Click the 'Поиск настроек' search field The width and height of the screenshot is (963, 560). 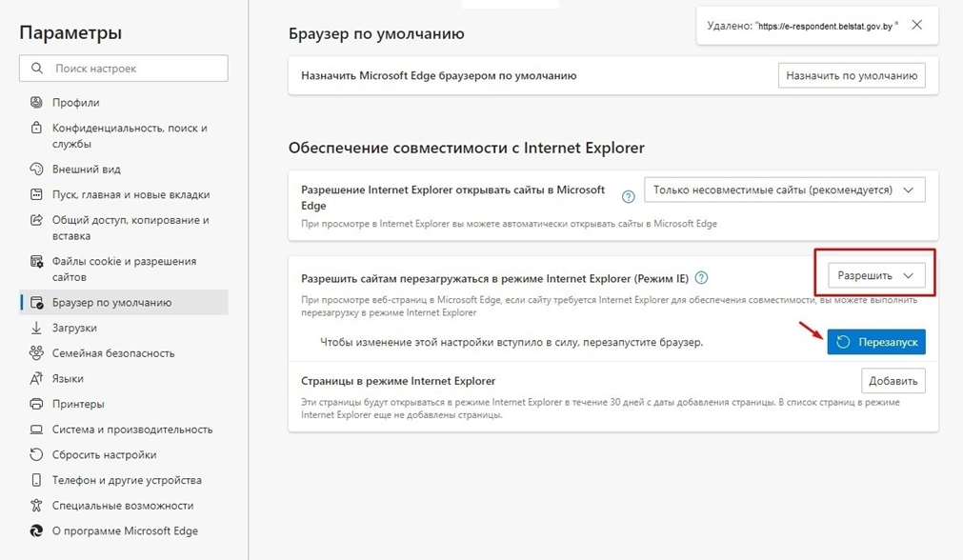point(124,69)
